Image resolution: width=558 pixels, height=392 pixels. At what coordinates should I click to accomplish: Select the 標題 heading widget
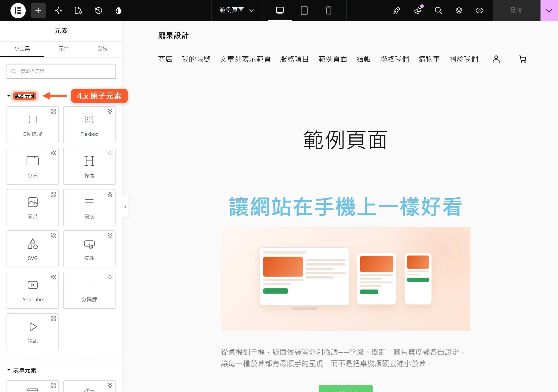click(89, 166)
